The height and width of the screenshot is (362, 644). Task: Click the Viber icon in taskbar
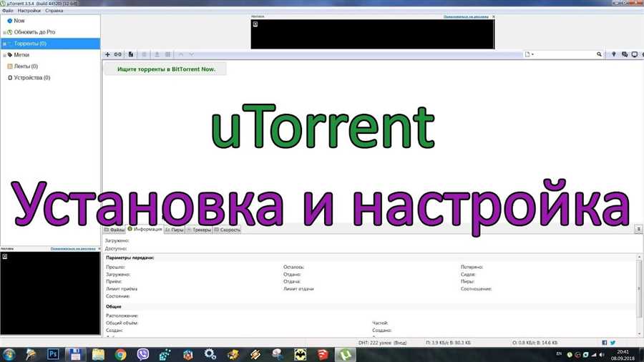point(142,353)
